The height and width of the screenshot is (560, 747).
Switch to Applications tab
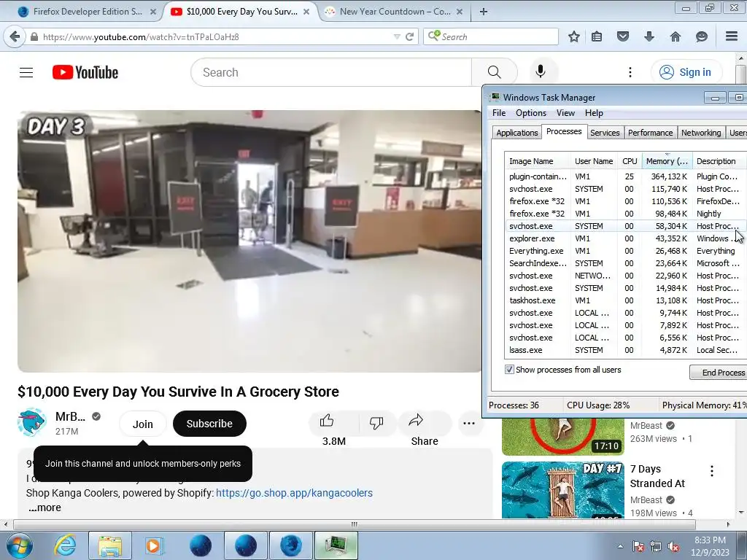(517, 133)
